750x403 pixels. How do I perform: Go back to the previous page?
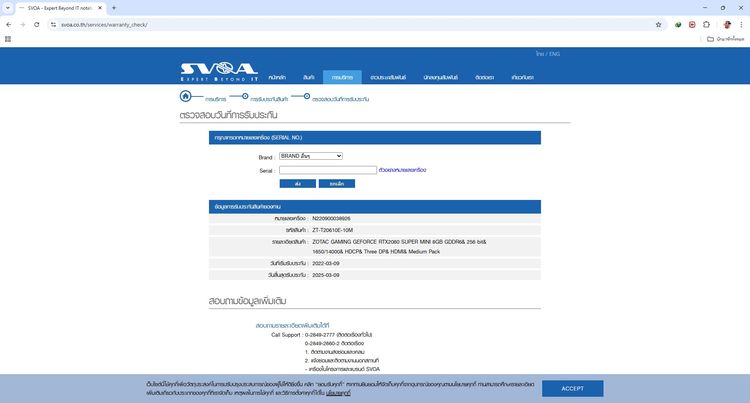[9, 24]
